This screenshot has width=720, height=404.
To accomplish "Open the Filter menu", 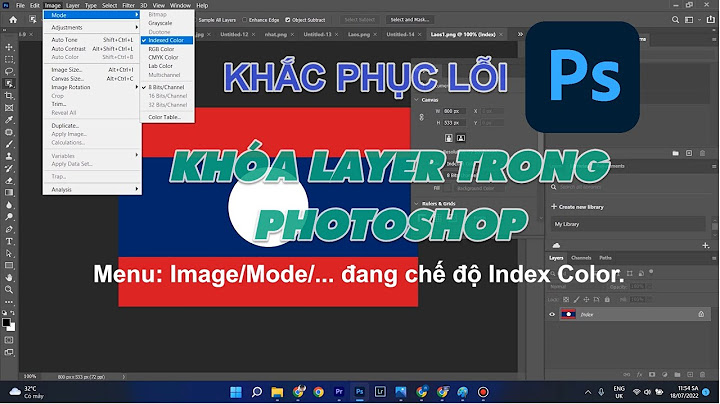I will click(129, 6).
